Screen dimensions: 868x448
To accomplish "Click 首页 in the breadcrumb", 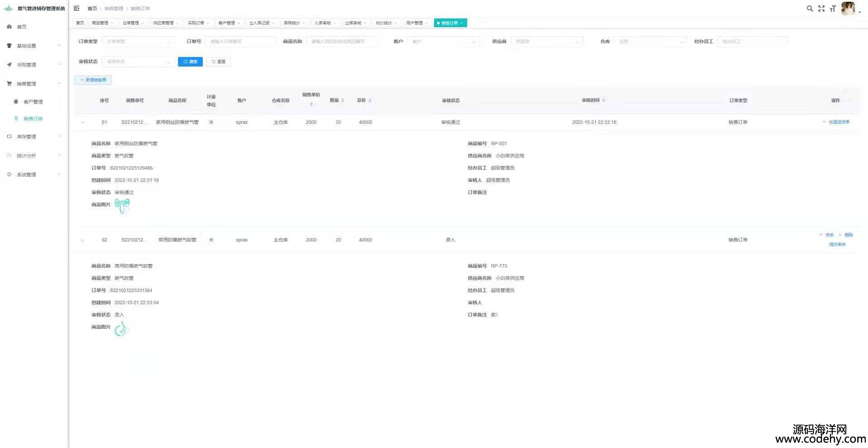I will coord(92,9).
